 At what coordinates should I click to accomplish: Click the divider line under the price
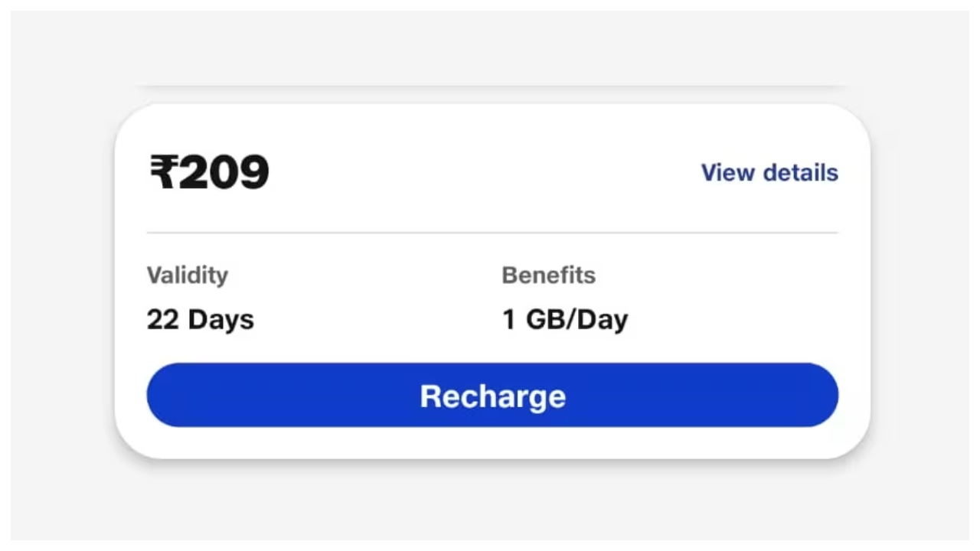click(492, 232)
